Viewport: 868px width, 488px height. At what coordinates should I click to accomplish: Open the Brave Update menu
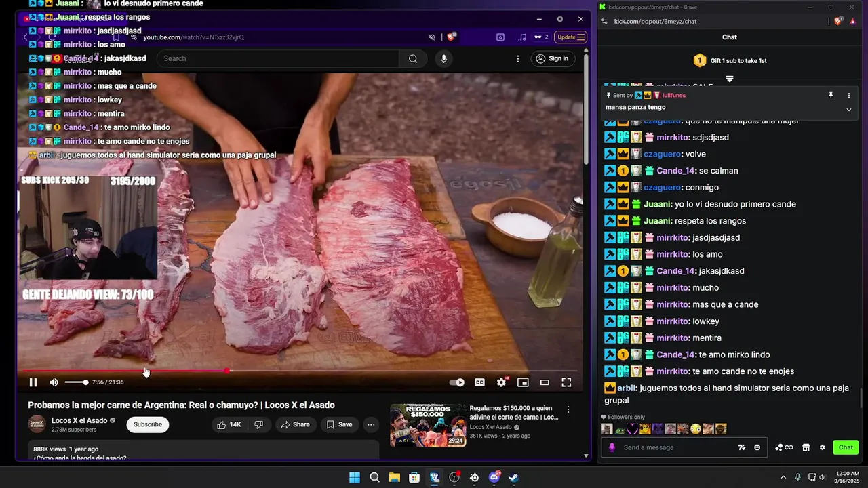tap(570, 37)
